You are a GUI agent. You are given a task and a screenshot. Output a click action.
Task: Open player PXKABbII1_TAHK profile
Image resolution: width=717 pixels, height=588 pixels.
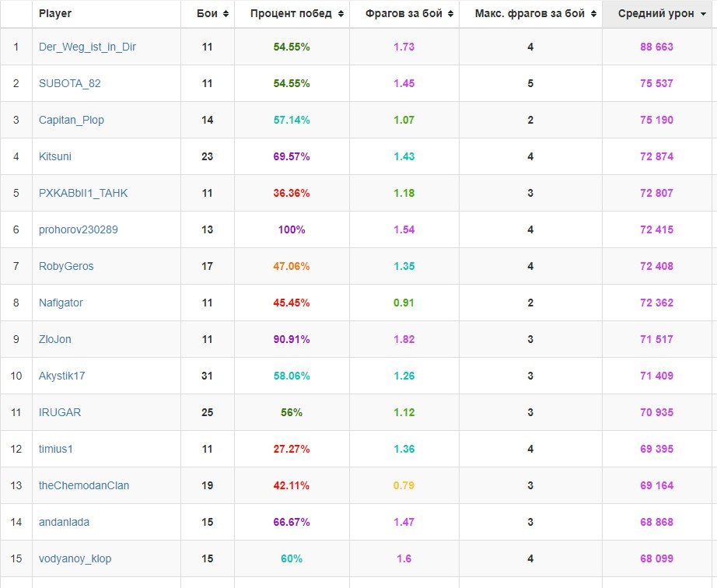point(83,194)
